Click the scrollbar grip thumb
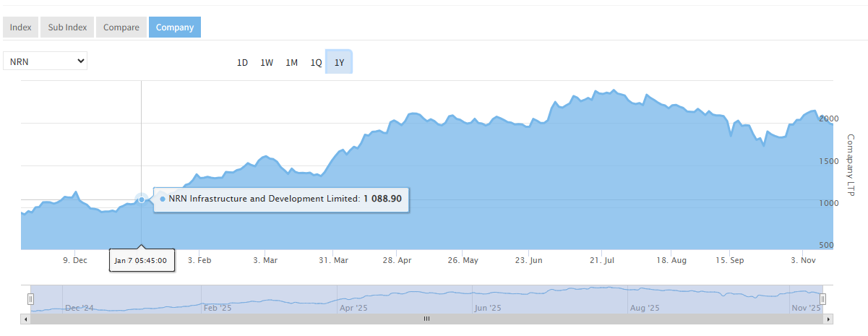Screen dimensions: 868x336 (426, 318)
